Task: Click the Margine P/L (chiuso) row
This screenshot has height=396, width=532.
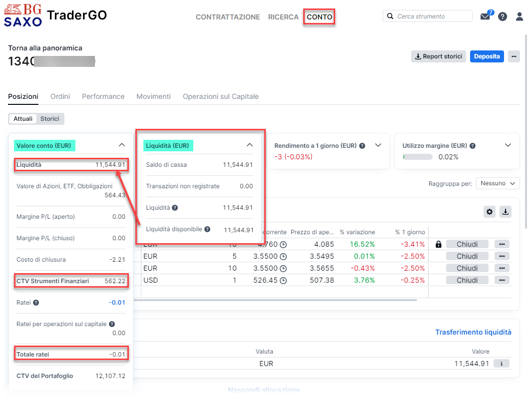Action: pos(71,238)
